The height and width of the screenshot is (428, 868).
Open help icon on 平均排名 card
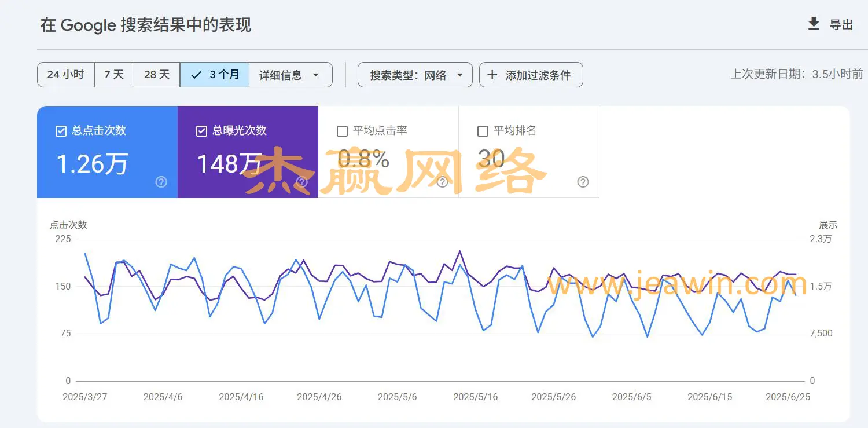click(583, 182)
